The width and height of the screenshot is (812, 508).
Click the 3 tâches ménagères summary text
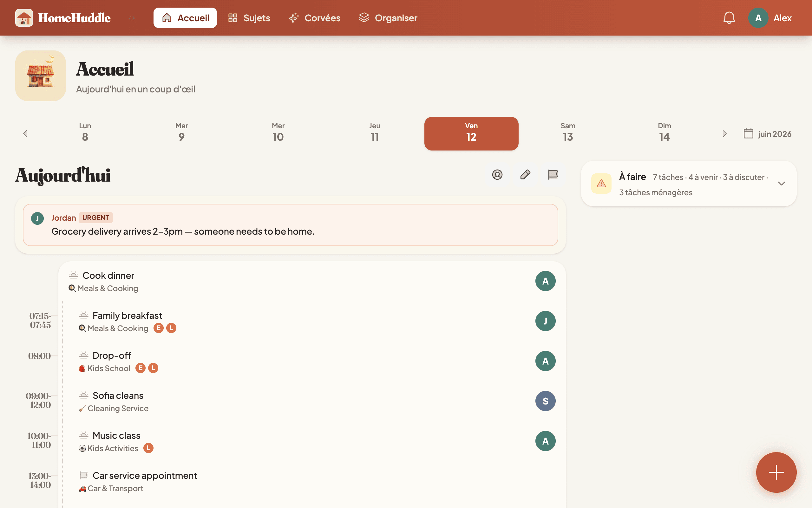tap(656, 192)
